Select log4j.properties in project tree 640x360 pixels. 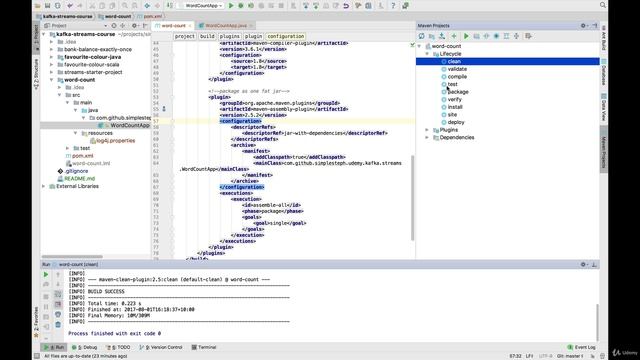pyautogui.click(x=116, y=141)
